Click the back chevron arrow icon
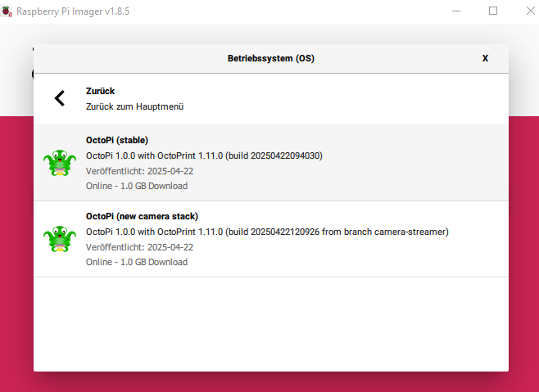 [x=60, y=98]
